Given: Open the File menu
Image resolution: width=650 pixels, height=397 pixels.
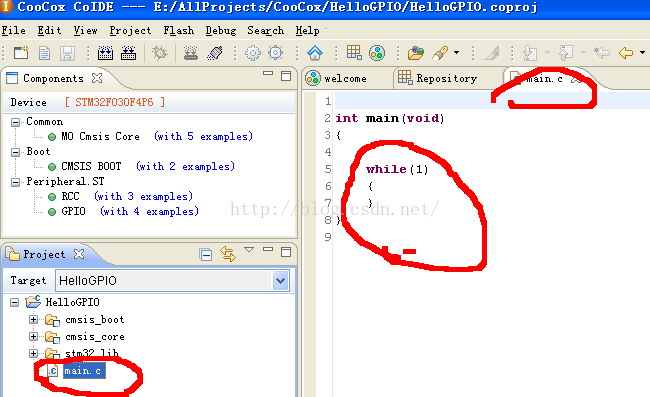Looking at the screenshot, I should coord(13,31).
